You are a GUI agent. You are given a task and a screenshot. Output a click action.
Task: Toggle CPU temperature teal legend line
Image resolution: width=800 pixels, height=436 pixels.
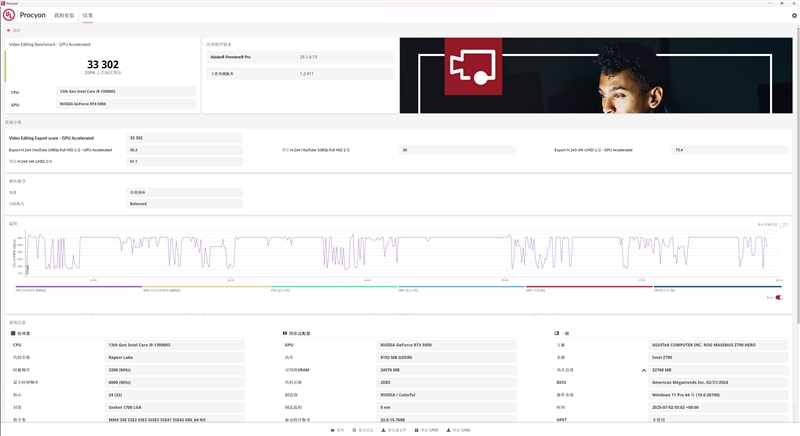(x=334, y=287)
